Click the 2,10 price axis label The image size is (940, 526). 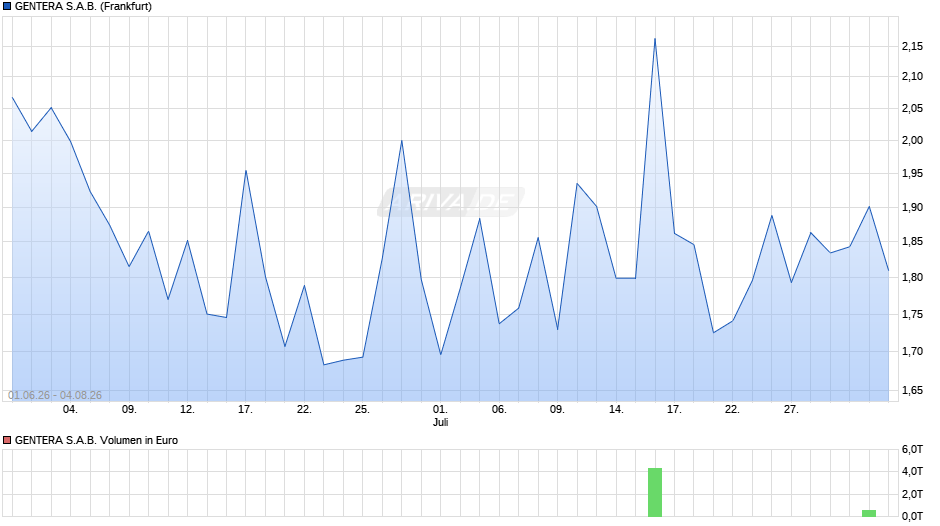pyautogui.click(x=912, y=76)
